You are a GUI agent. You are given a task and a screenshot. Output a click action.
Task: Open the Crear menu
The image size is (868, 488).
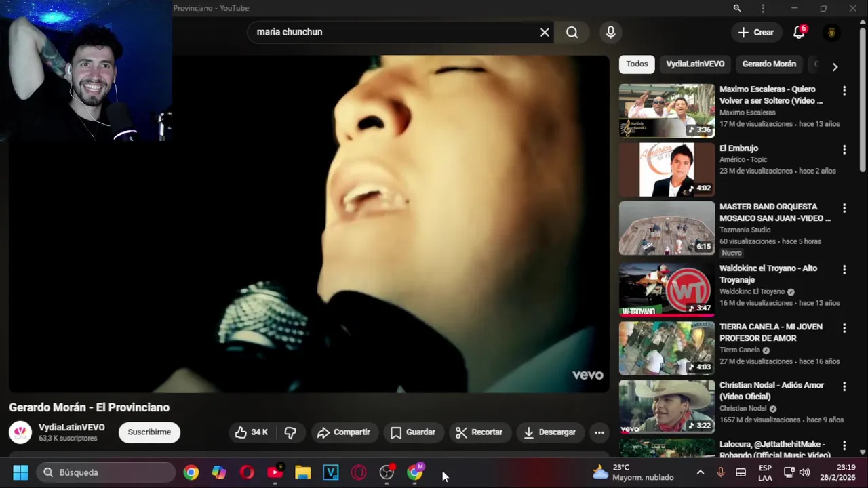(x=756, y=32)
